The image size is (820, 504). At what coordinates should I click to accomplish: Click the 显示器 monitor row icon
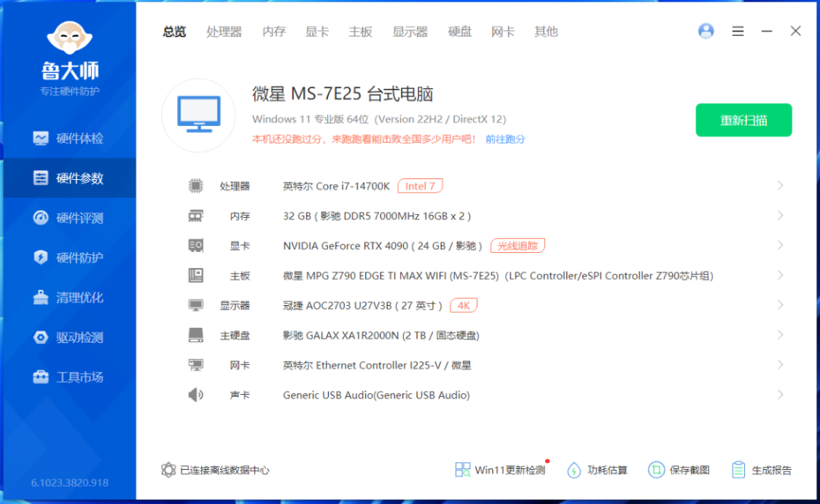point(196,305)
